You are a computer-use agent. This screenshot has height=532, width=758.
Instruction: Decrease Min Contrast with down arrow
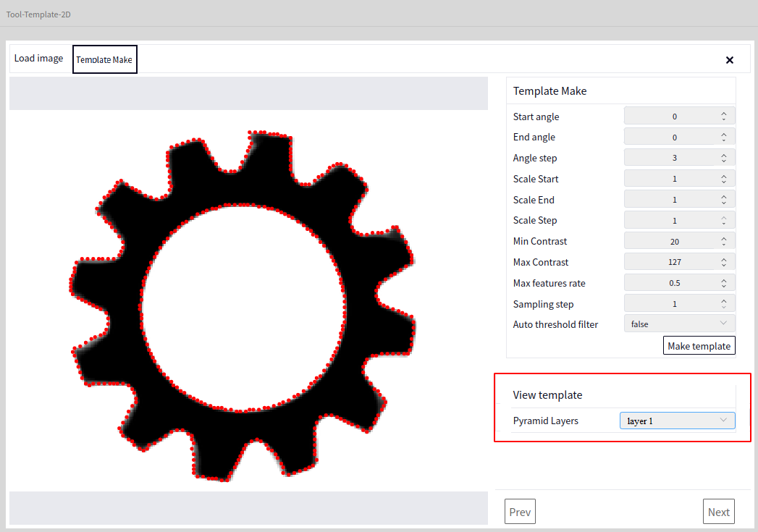click(x=724, y=243)
